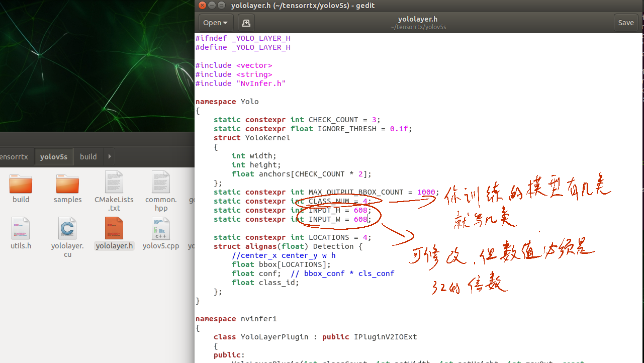The width and height of the screenshot is (644, 363).
Task: Expand path bar forward arrow
Action: (x=110, y=156)
